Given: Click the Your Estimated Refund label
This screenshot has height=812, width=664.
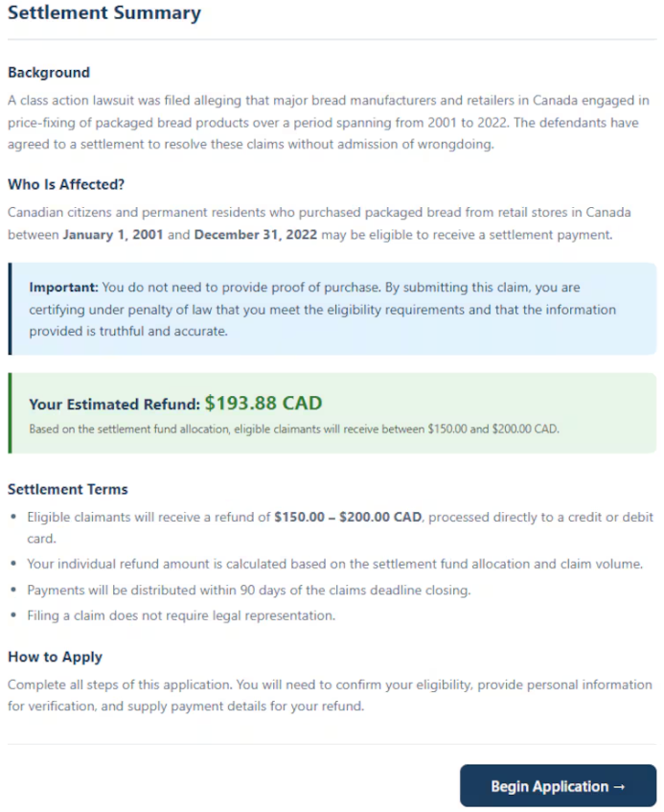Looking at the screenshot, I should [x=114, y=405].
